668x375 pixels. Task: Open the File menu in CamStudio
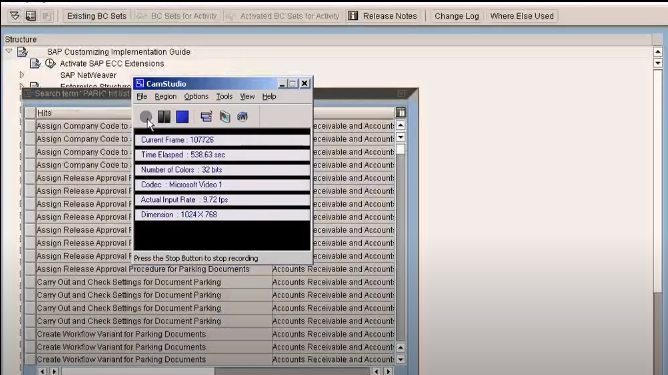pyautogui.click(x=141, y=97)
